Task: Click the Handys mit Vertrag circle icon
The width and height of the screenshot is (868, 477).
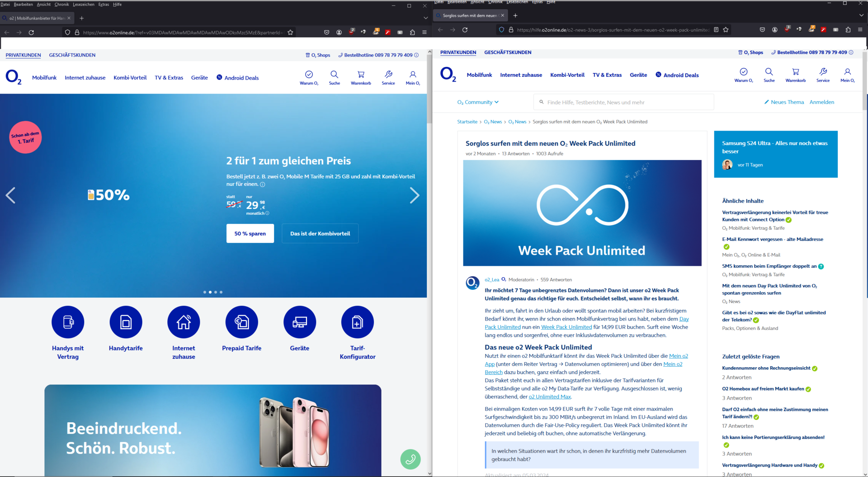Action: [68, 322]
